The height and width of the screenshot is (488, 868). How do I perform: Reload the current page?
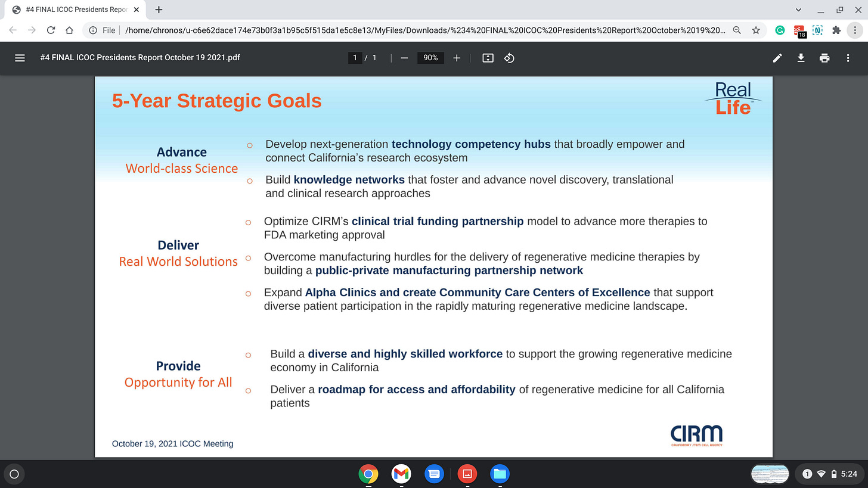51,30
